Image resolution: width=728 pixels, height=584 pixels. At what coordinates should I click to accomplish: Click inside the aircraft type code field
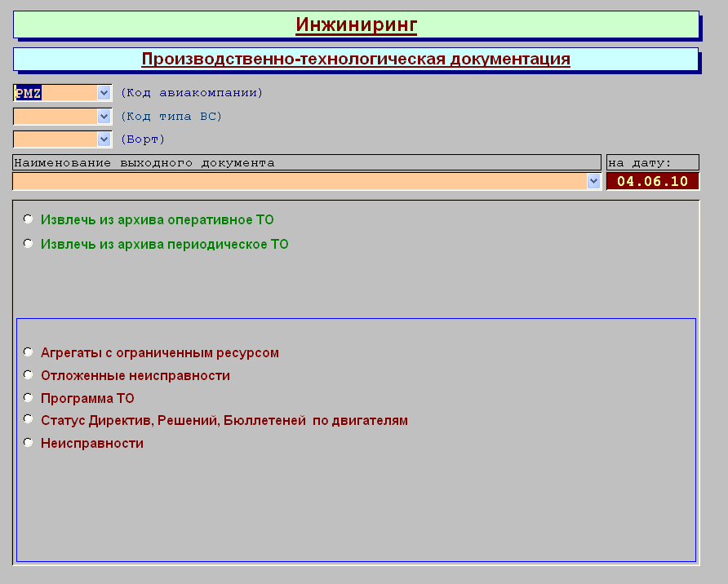coord(55,117)
